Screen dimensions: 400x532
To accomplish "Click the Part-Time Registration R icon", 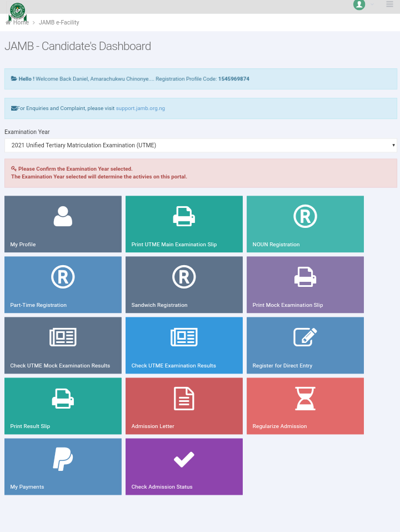I will point(63,277).
